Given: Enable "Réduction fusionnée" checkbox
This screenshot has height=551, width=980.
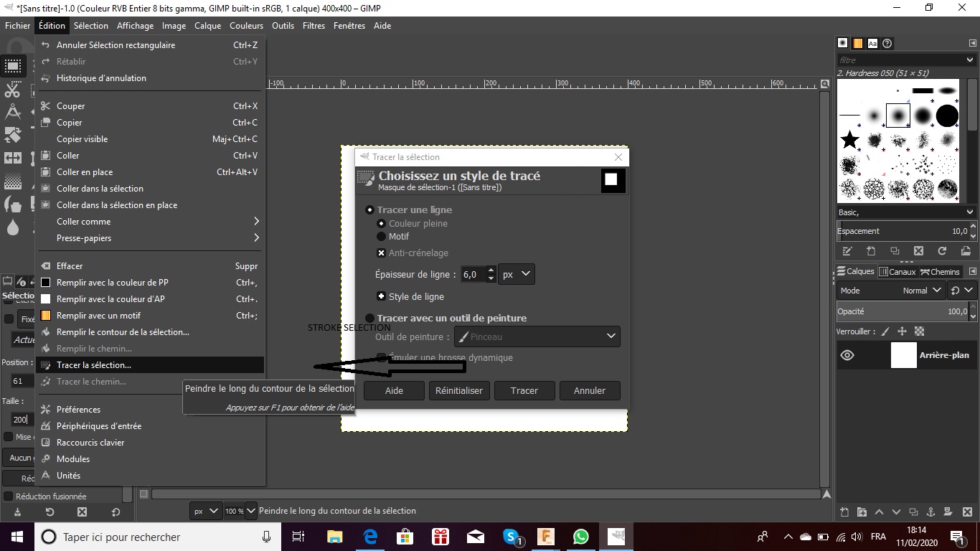Looking at the screenshot, I should (x=9, y=496).
